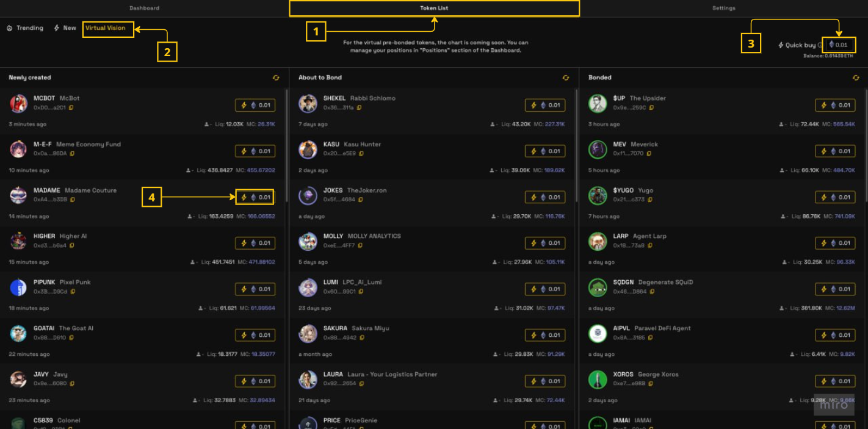Screen dimensions: 868x429
Task: Select the Trending filter
Action: pyautogui.click(x=25, y=28)
